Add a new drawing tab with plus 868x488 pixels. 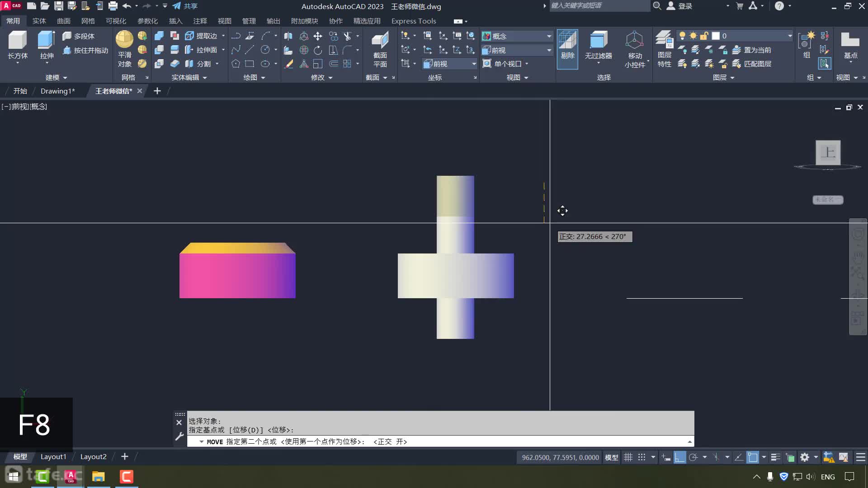pos(157,91)
